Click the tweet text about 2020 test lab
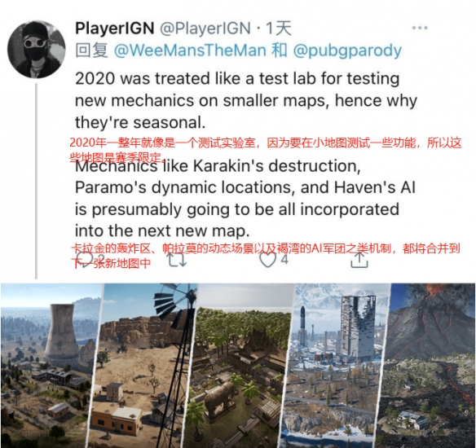 (246, 101)
